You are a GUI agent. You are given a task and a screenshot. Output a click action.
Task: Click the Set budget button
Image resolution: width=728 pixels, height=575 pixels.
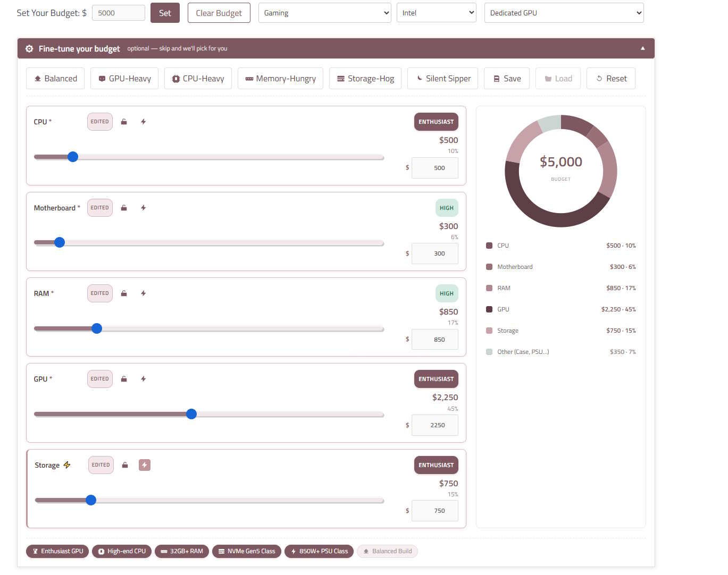point(165,13)
